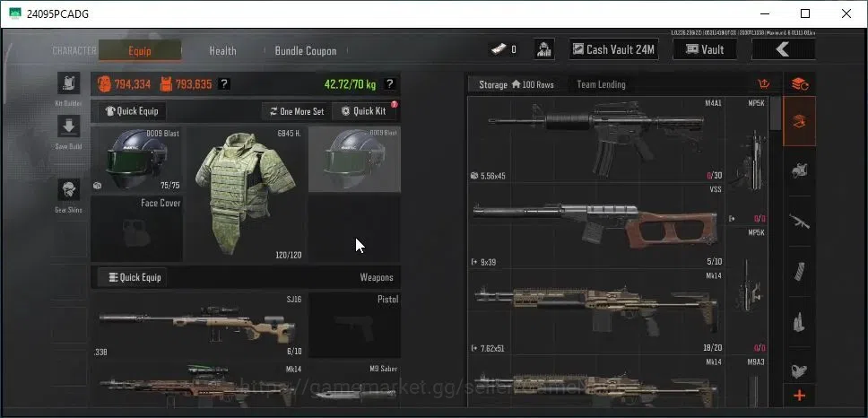The width and height of the screenshot is (868, 418).
Task: Filter storage by ammunition bullets category icon
Action: [799, 322]
